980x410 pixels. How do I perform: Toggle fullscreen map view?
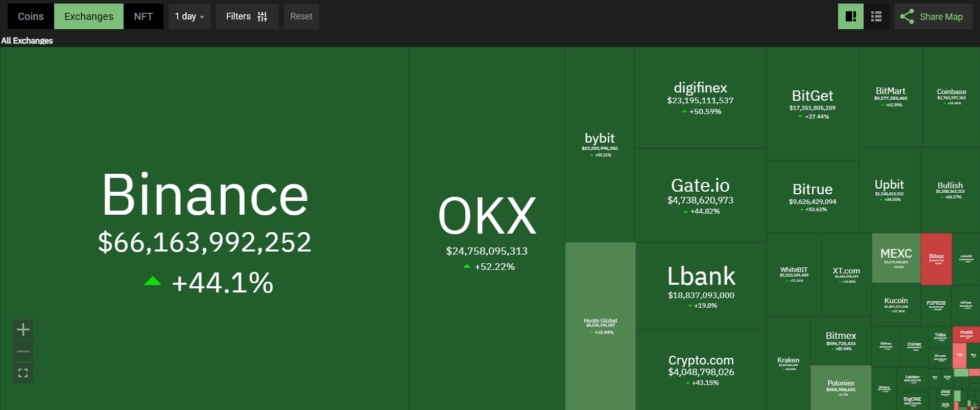click(23, 373)
